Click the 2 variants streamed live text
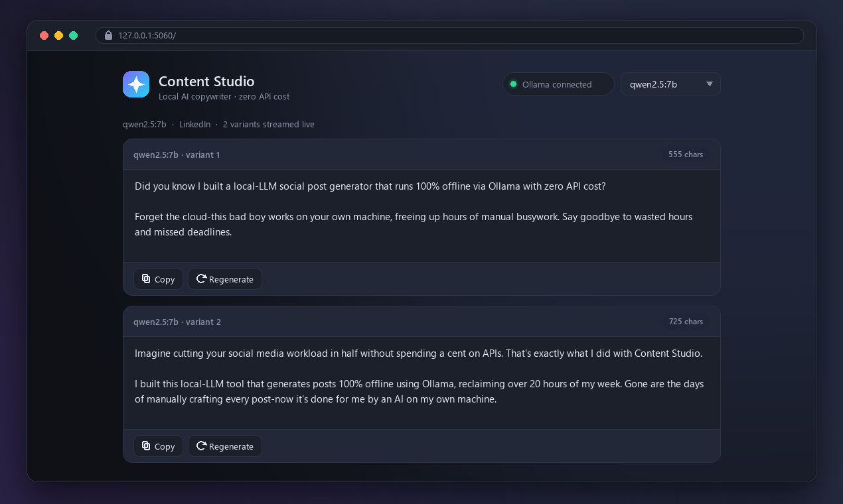Image resolution: width=843 pixels, height=504 pixels. pos(269,124)
